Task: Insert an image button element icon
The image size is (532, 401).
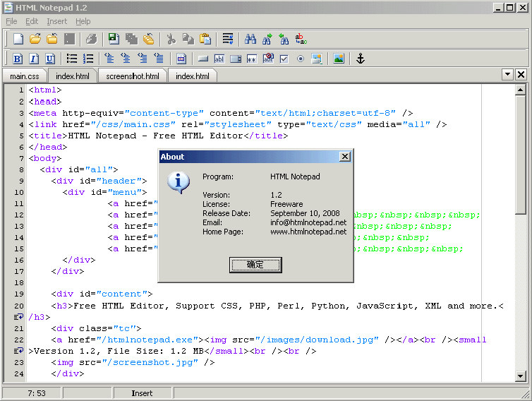Action: pos(317,59)
